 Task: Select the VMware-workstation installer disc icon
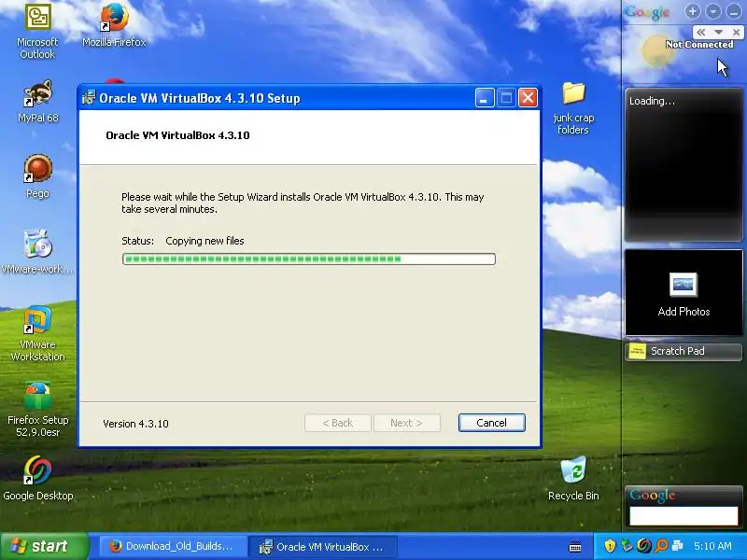click(x=37, y=245)
